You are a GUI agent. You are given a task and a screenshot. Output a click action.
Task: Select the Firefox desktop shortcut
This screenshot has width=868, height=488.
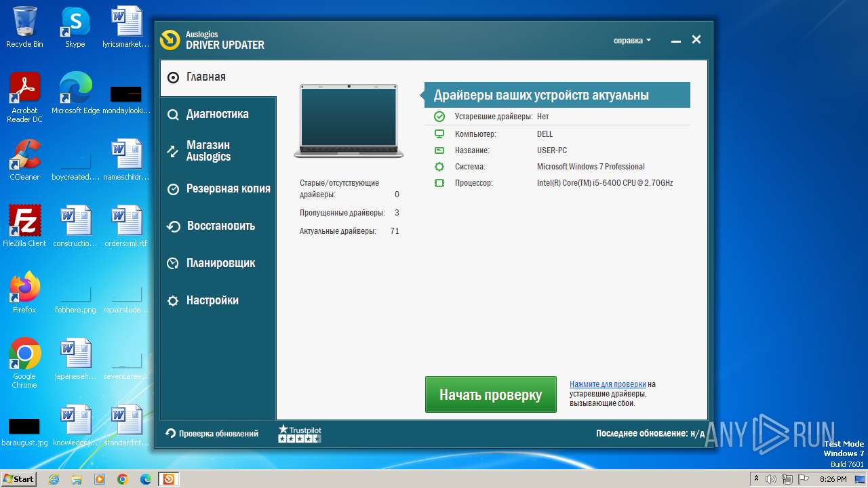[x=24, y=293]
